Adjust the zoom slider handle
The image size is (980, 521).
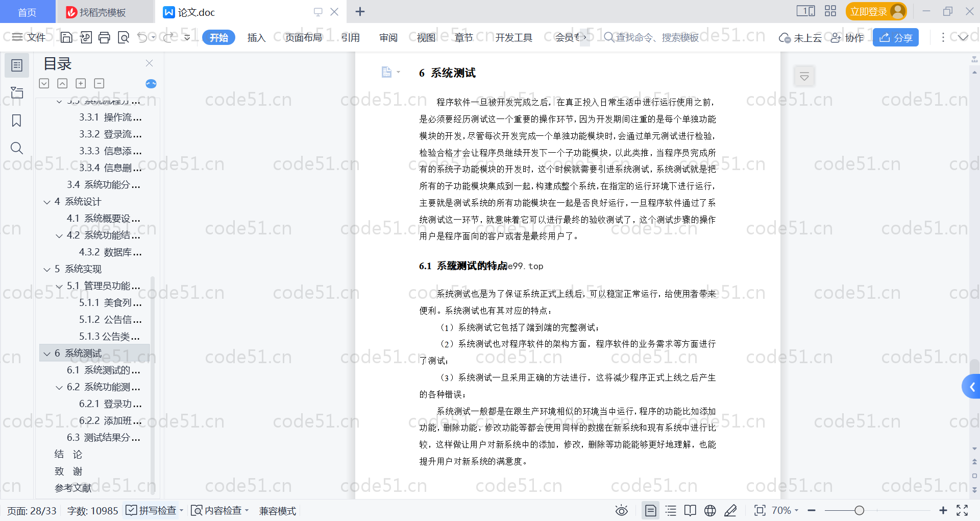860,510
